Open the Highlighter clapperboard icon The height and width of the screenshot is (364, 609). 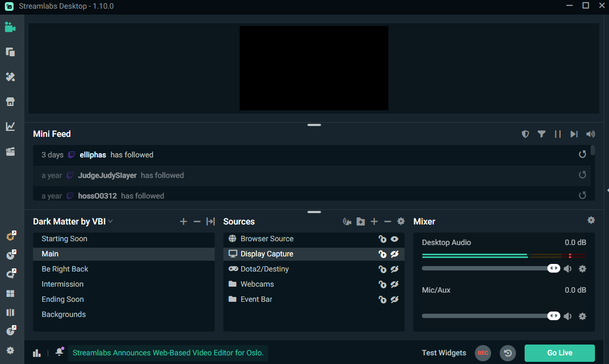click(x=10, y=151)
